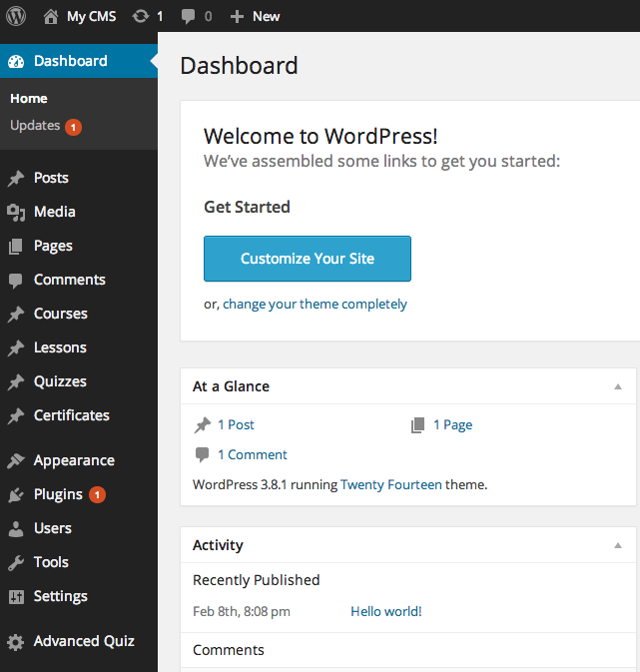
Task: Open the Hello world! post link
Action: pos(386,611)
